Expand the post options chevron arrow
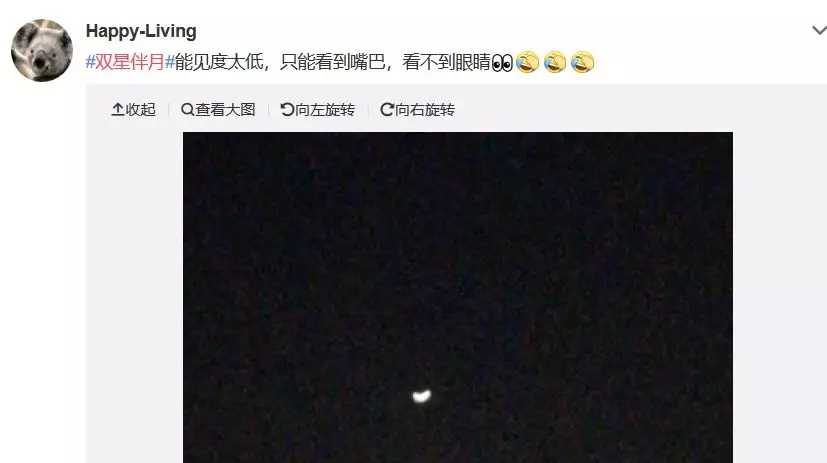This screenshot has width=827, height=463. (x=819, y=30)
